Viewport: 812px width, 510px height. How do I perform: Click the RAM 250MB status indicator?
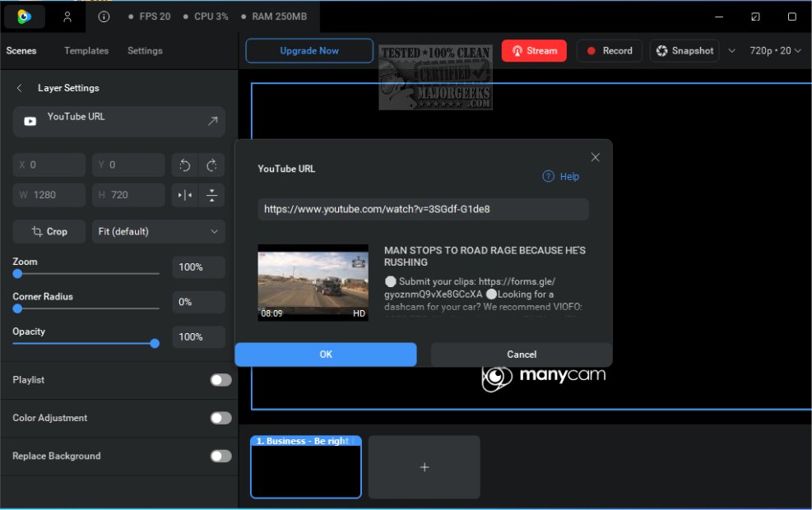click(274, 16)
